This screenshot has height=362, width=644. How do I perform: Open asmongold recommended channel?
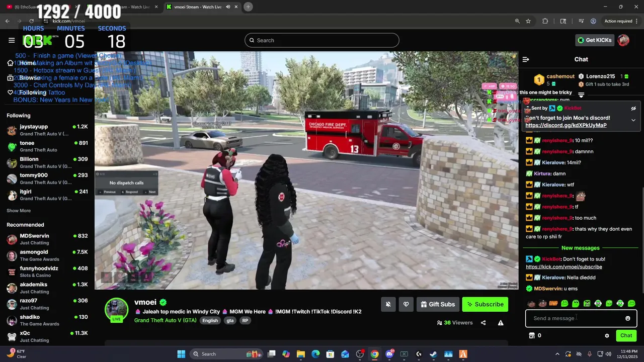[x=47, y=255]
